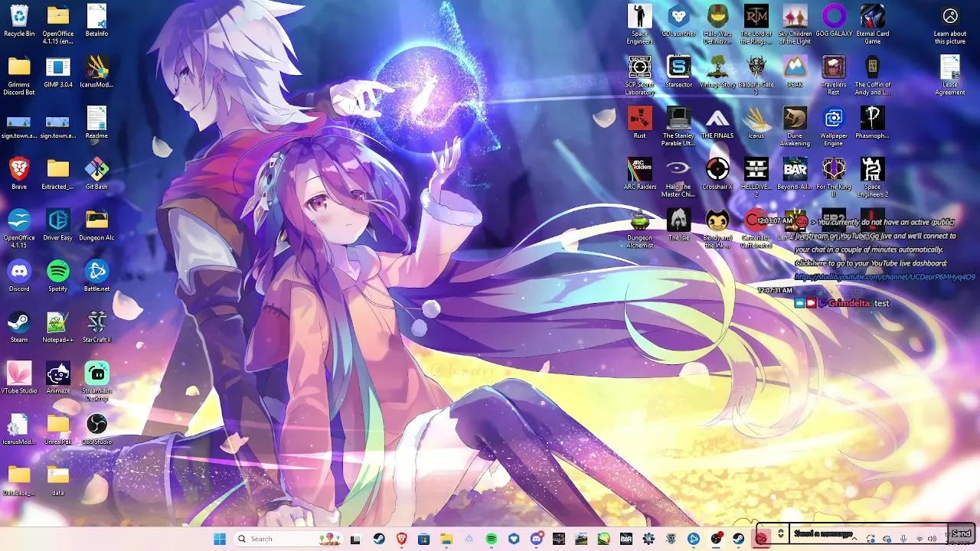The image size is (980, 551).
Task: Open ARC Raiders desktop shortcut
Action: pyautogui.click(x=639, y=174)
